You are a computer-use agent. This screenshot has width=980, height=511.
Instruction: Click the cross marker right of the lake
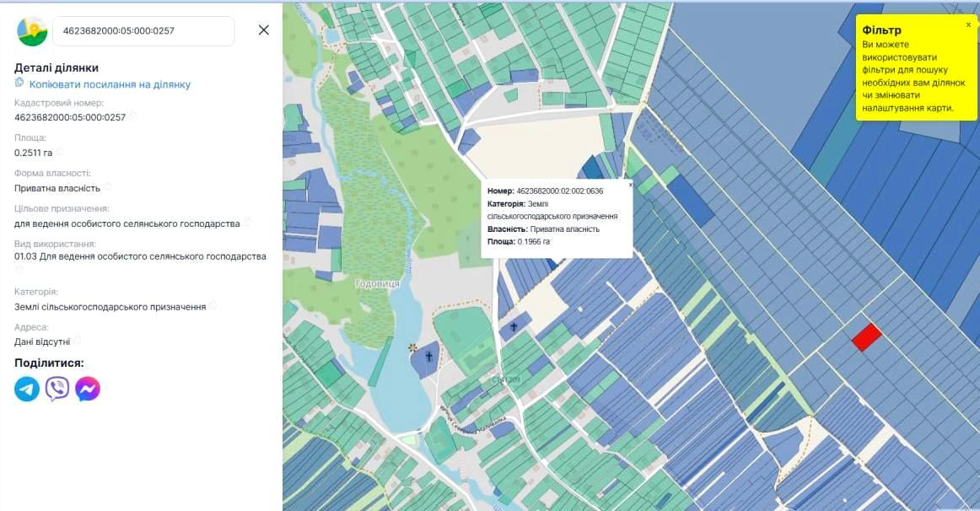(x=514, y=326)
